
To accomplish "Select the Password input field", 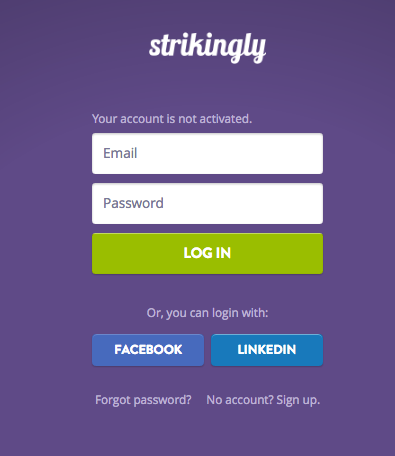I will [x=207, y=203].
